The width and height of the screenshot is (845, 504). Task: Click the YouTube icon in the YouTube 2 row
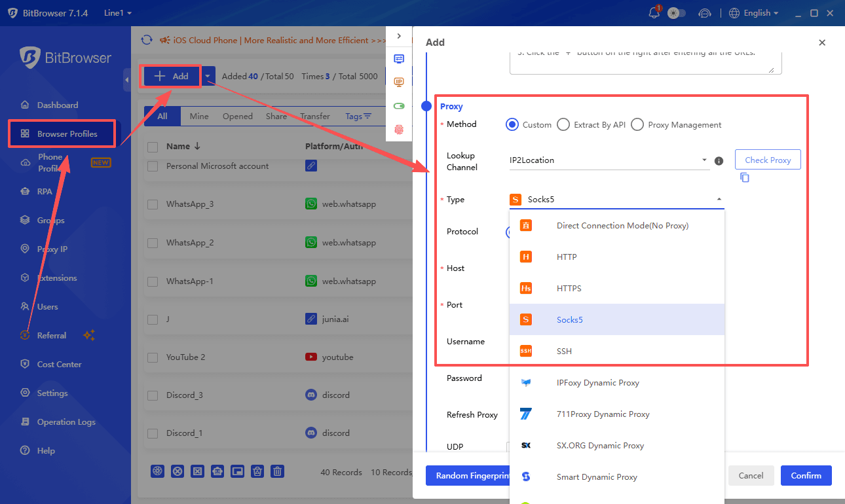click(x=311, y=357)
